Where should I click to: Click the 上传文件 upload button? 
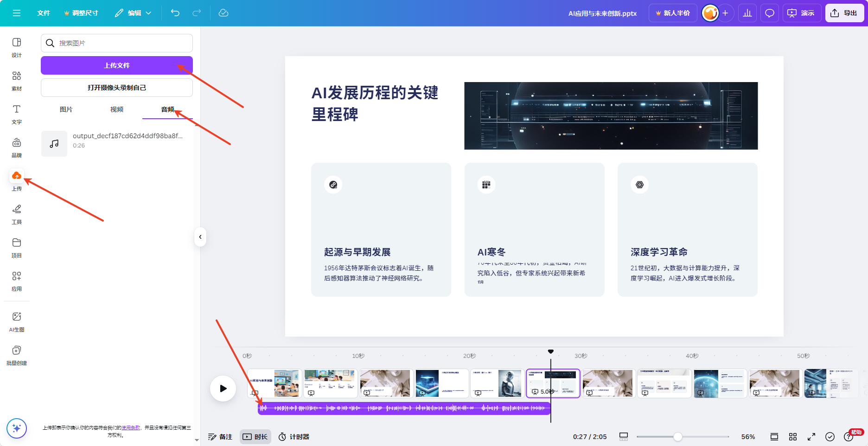(x=116, y=65)
